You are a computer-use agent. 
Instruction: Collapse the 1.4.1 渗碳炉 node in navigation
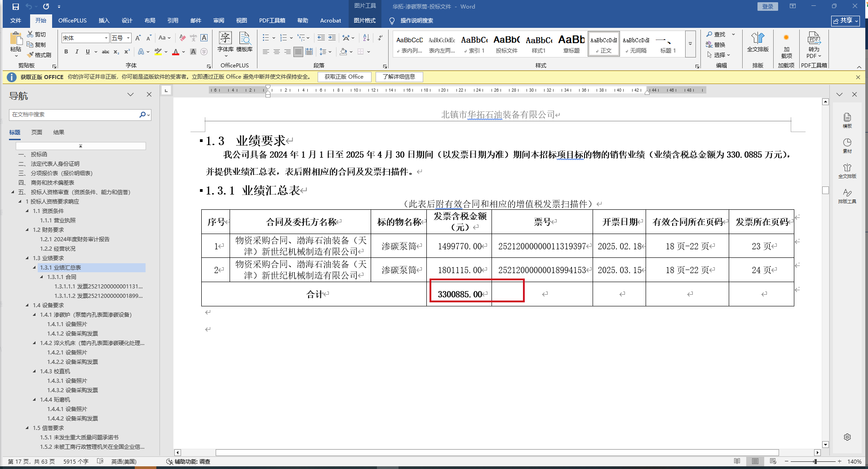pyautogui.click(x=35, y=315)
